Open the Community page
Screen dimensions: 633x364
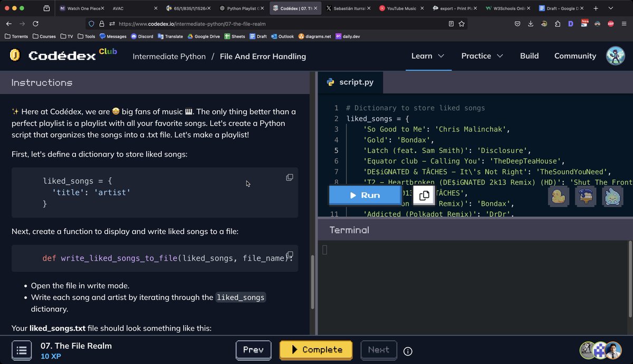pos(575,56)
